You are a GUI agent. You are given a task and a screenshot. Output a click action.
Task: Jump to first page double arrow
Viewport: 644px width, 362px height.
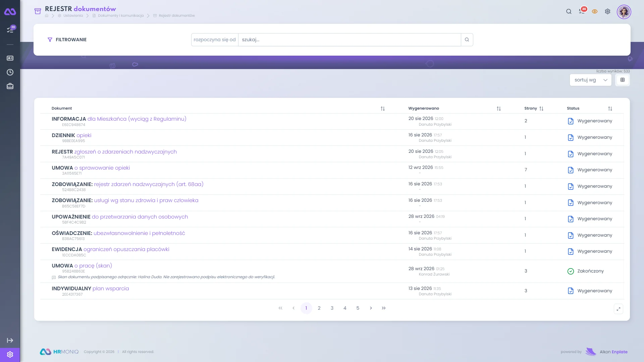(x=280, y=308)
